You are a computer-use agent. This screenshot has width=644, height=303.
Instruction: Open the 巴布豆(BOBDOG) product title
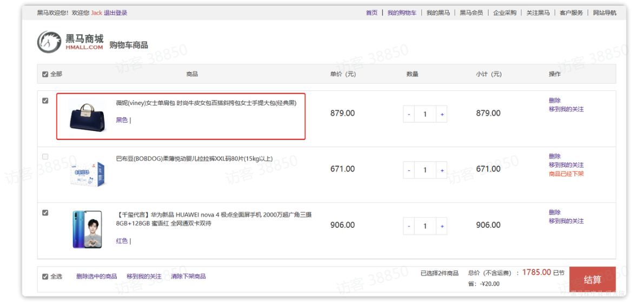coord(194,159)
